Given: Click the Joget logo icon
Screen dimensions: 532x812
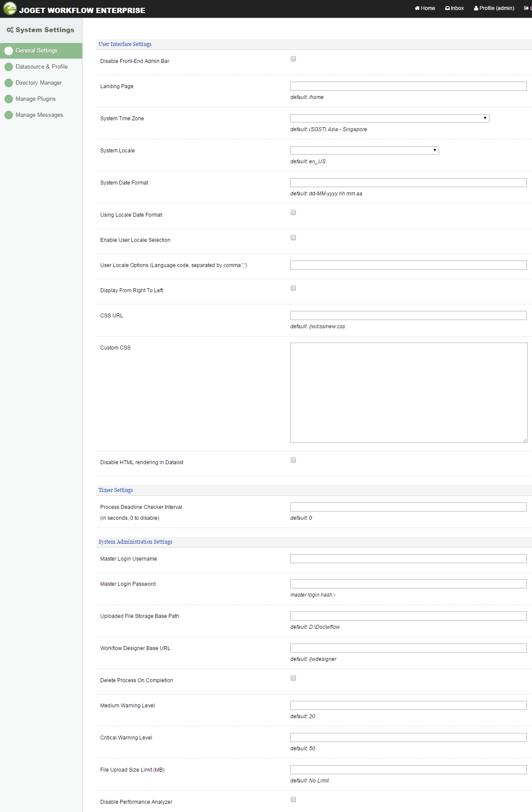Looking at the screenshot, I should tap(10, 9).
